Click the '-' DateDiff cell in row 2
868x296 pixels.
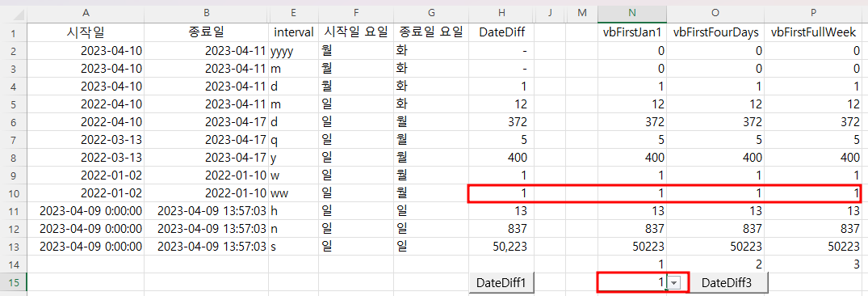(x=501, y=52)
